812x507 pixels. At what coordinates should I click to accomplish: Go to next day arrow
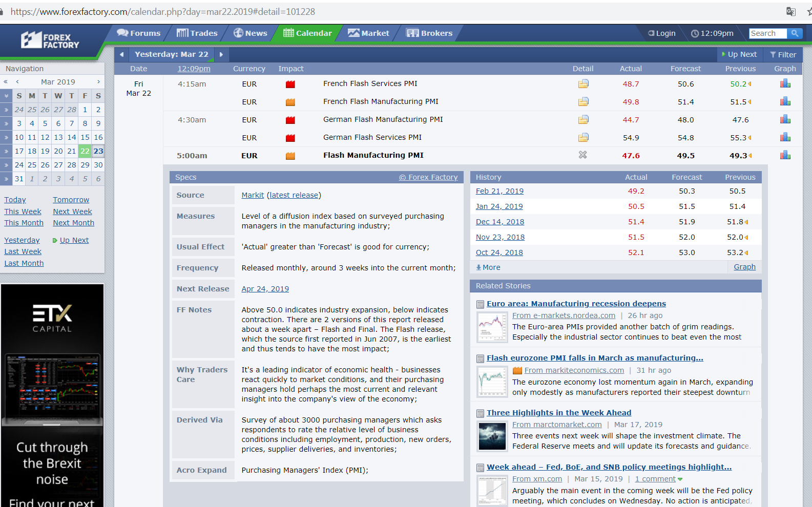221,54
